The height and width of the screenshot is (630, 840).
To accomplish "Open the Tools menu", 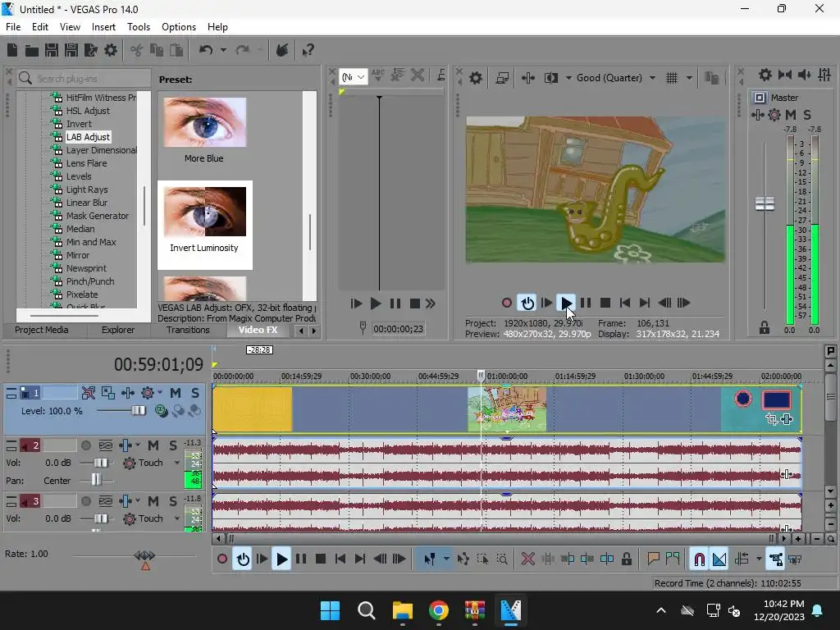I will click(138, 27).
